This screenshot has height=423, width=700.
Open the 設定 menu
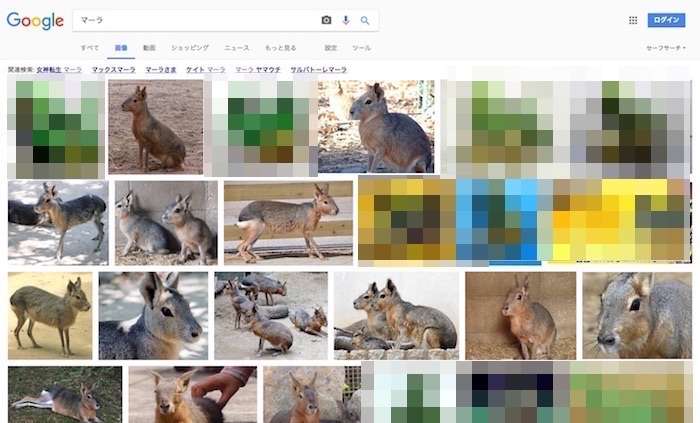[x=331, y=47]
